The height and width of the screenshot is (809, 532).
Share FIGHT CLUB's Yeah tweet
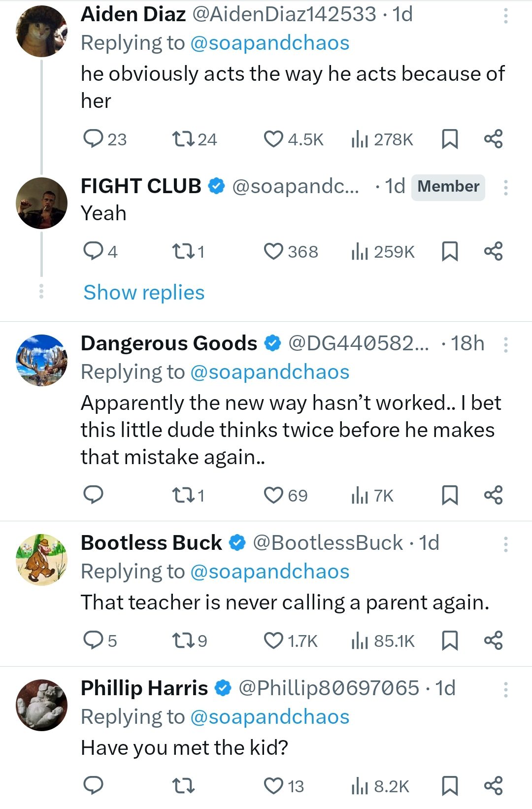click(493, 251)
